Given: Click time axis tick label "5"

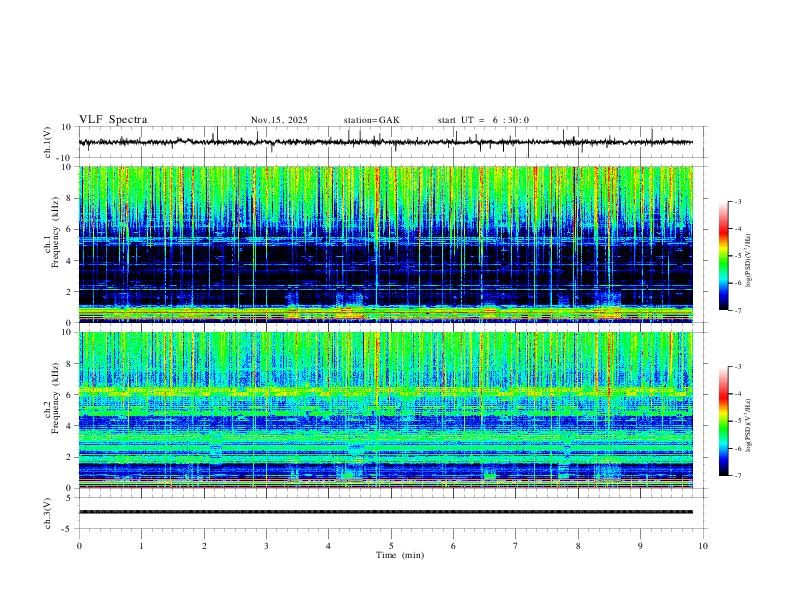Looking at the screenshot, I should [x=391, y=546].
